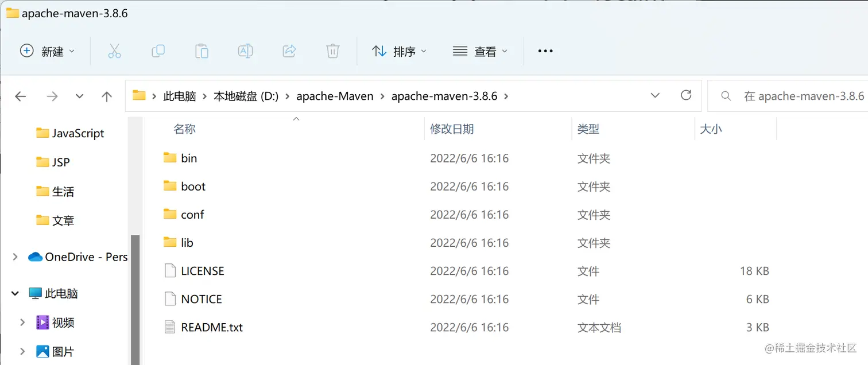
Task: Sort by 大小 column header
Action: click(x=711, y=129)
